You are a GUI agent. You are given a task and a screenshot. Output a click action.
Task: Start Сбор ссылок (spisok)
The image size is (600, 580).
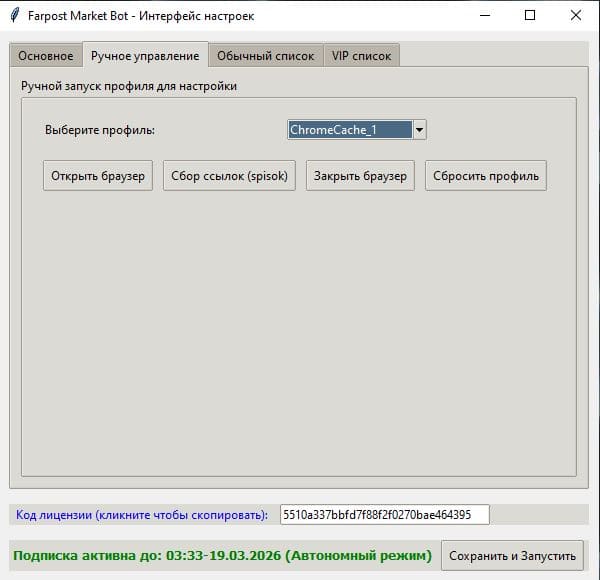coord(230,176)
